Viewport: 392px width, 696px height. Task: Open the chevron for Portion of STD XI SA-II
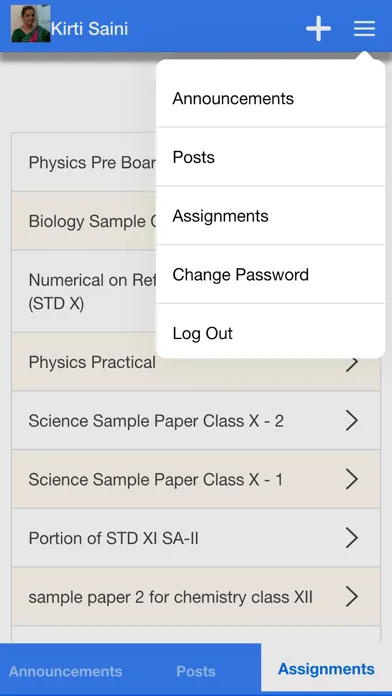click(352, 538)
